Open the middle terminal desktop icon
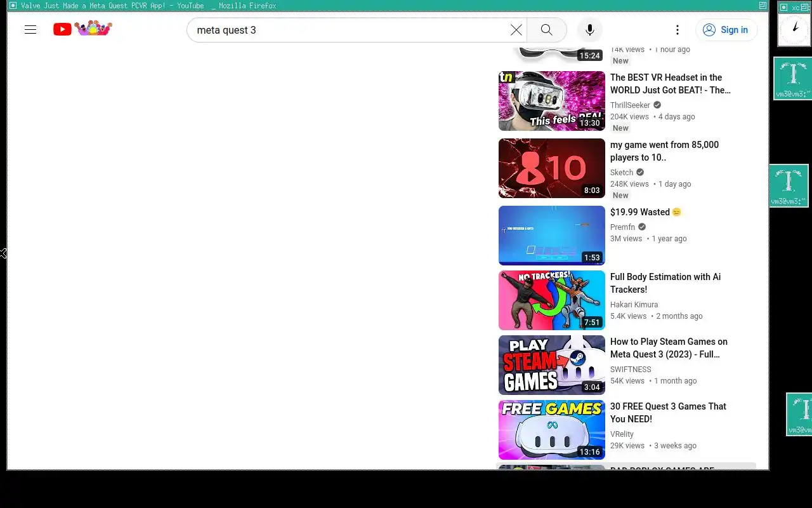This screenshot has height=508, width=812. point(789,185)
